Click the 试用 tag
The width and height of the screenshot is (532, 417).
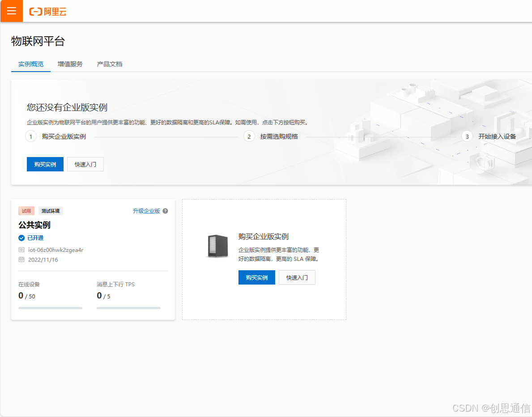coord(26,211)
